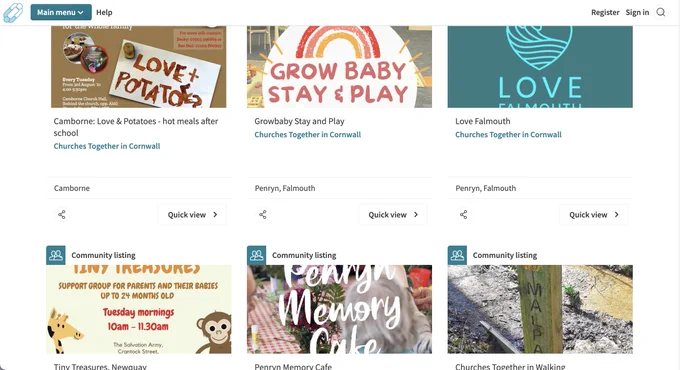Click Penryn, Falmouth location on Love Falmouth card
Viewport: 680px width, 370px height.
486,188
